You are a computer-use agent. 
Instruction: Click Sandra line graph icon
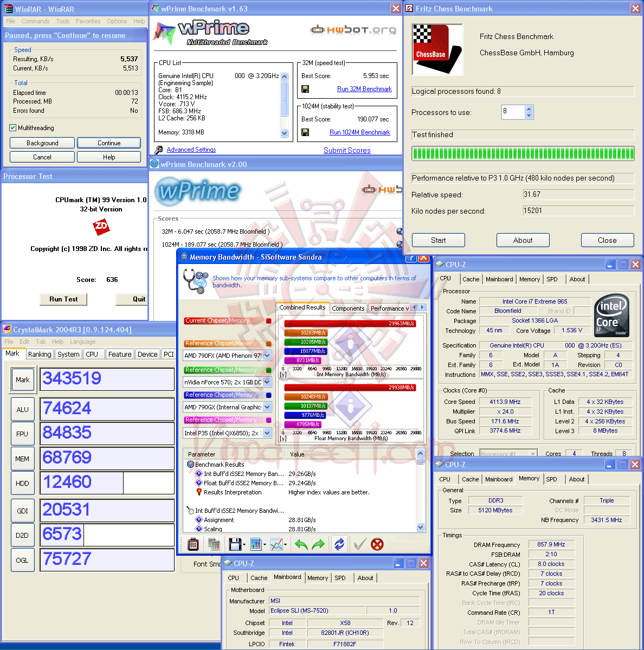pyautogui.click(x=276, y=544)
